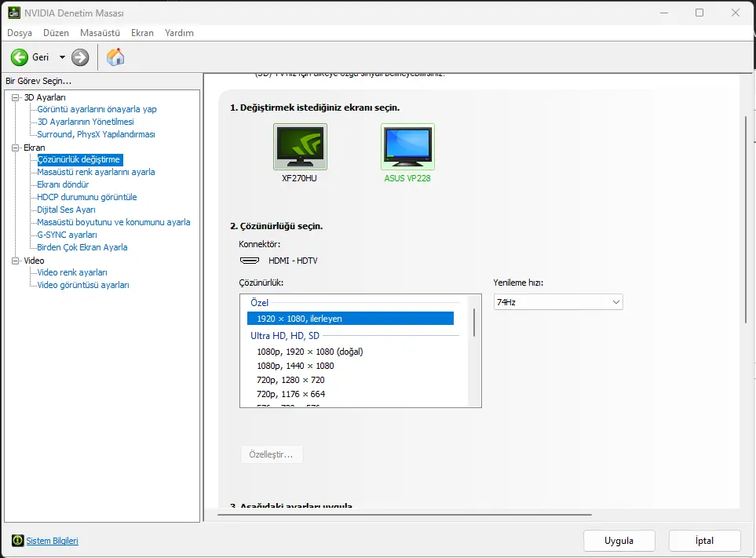Collapse the 3D Ayarları tree node
This screenshot has height=558, width=756.
[16, 97]
